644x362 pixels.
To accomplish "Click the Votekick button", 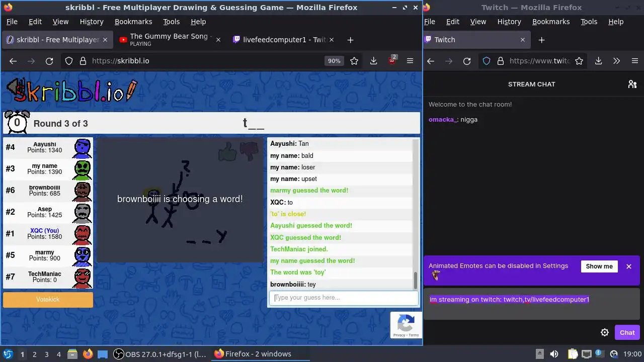I will click(48, 300).
